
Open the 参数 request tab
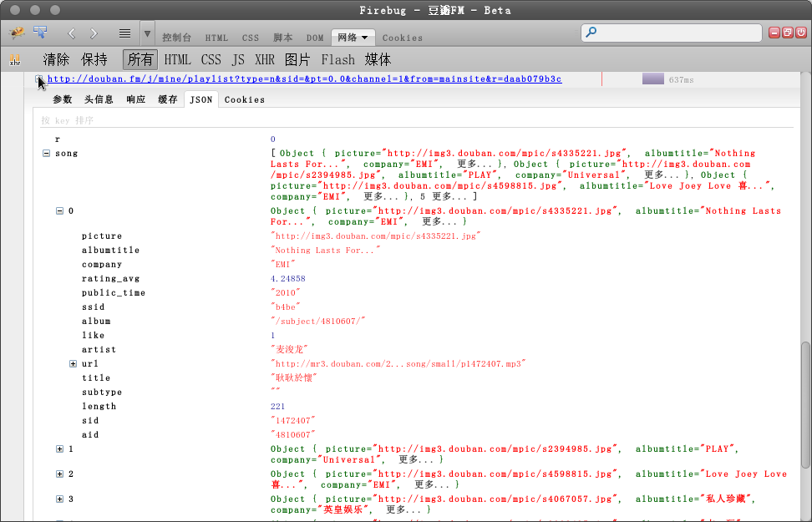click(x=63, y=99)
